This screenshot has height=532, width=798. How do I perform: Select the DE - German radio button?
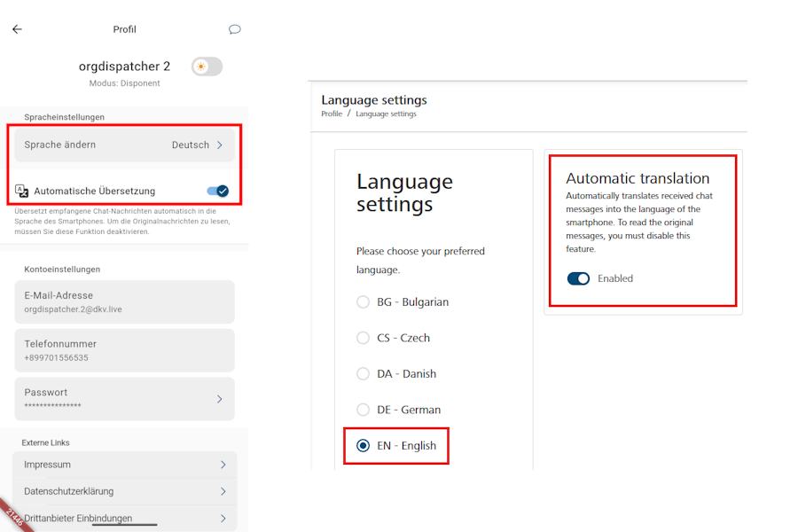[363, 410]
